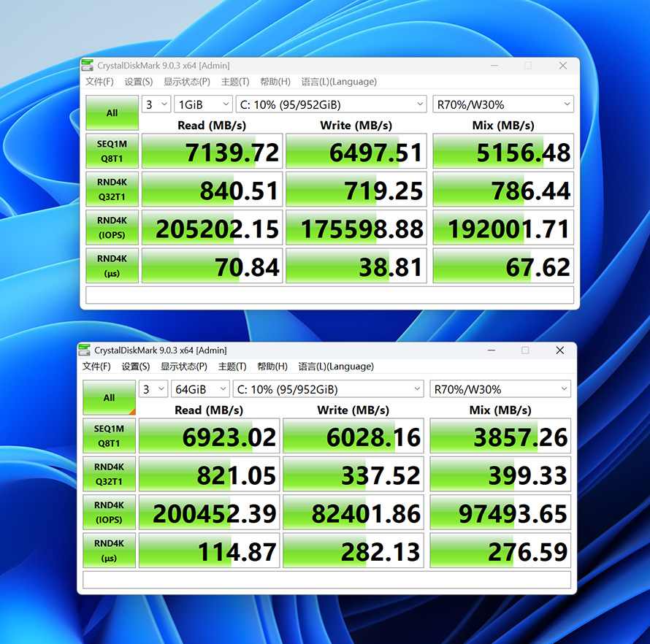Run All tests in the 64GiB window
This screenshot has width=650, height=644.
pyautogui.click(x=109, y=397)
